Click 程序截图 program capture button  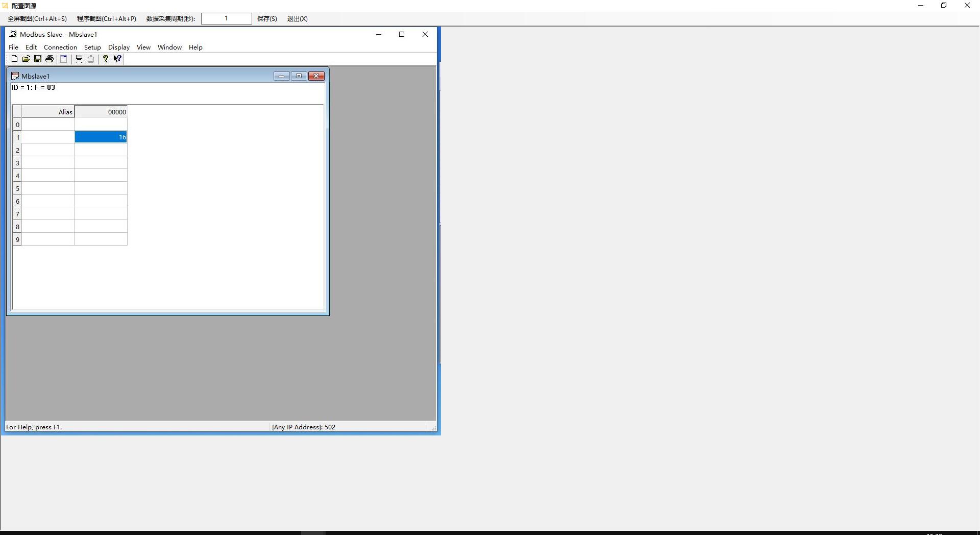107,19
